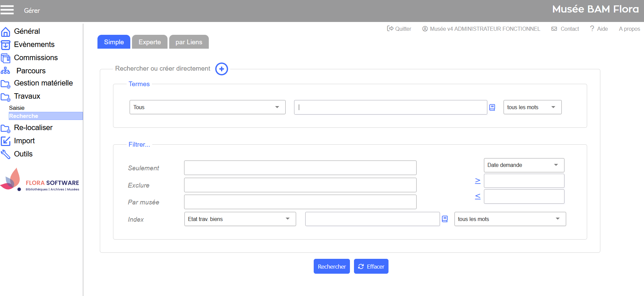This screenshot has width=644, height=296.
Task: Select Saisie under Travaux
Action: [17, 108]
